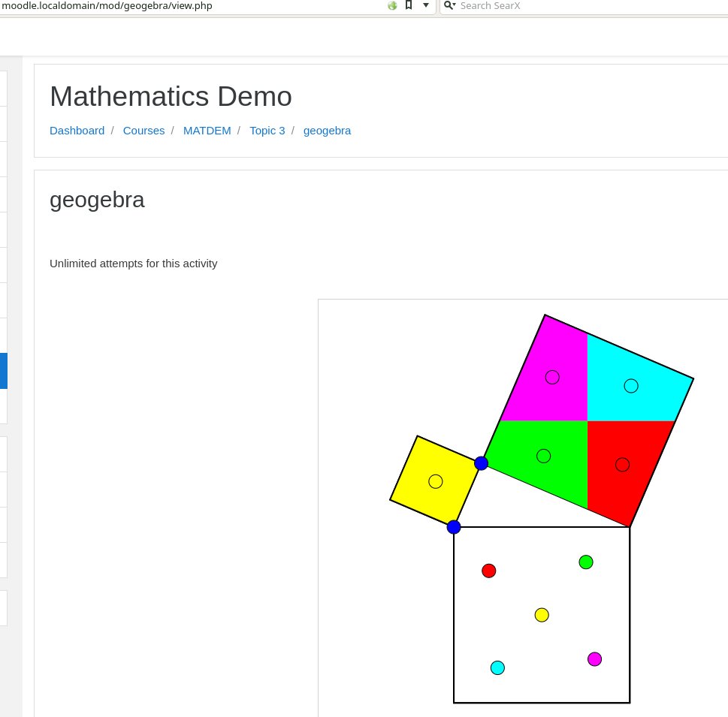Click the bookmark icon in address bar

[x=409, y=5]
